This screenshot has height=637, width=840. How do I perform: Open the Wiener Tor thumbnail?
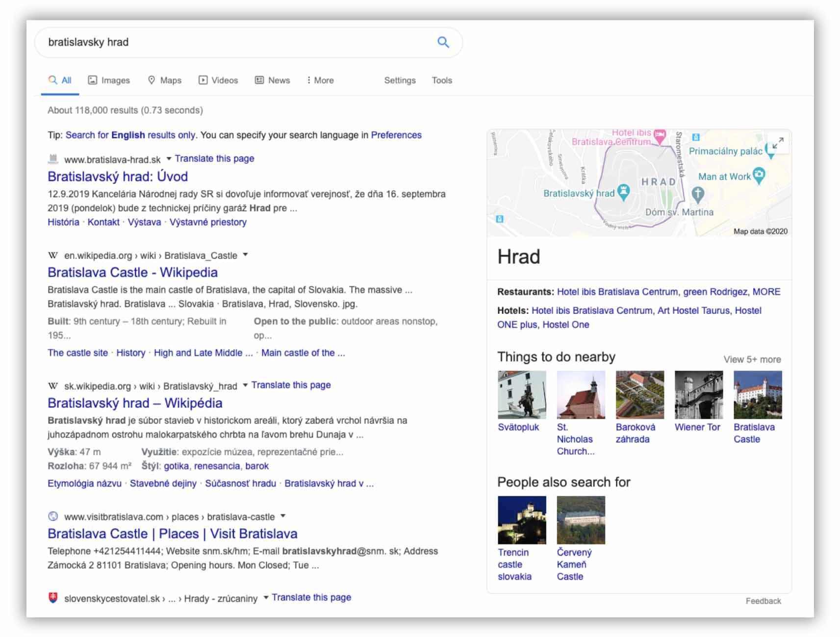coord(698,395)
